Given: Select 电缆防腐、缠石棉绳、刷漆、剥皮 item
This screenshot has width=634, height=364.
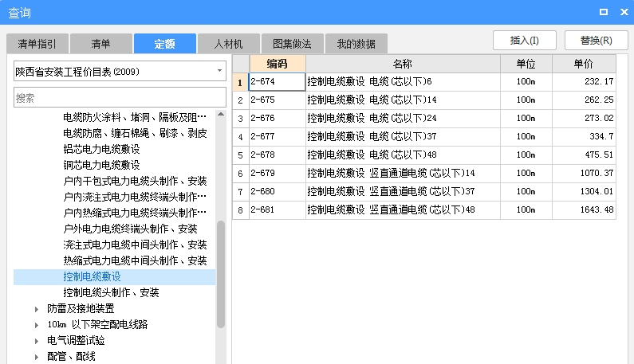Looking at the screenshot, I should [135, 133].
